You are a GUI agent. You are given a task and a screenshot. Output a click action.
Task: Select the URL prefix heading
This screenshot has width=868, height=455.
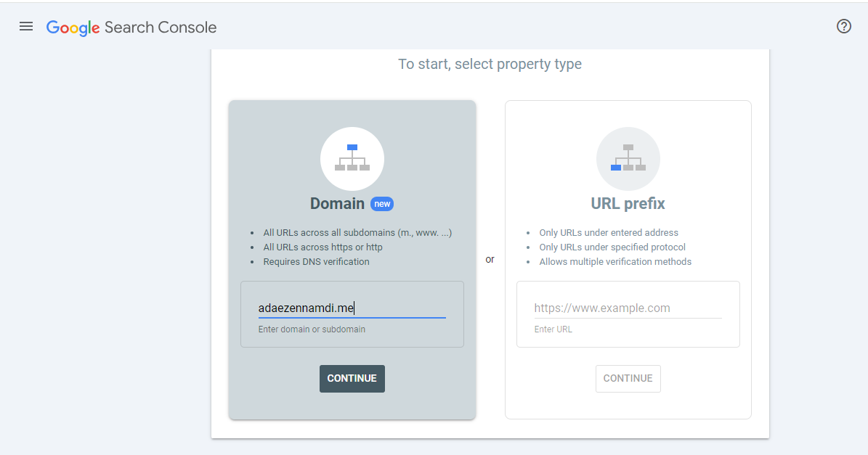point(628,204)
